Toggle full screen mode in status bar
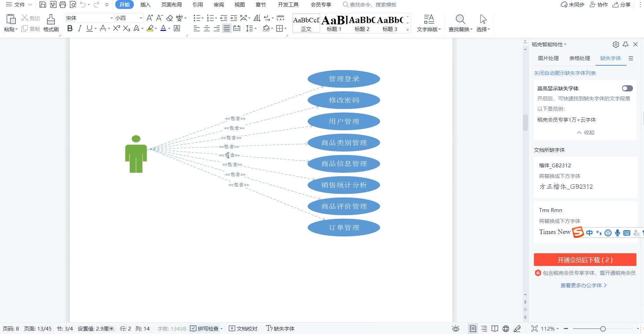The height and width of the screenshot is (334, 644). point(535,329)
